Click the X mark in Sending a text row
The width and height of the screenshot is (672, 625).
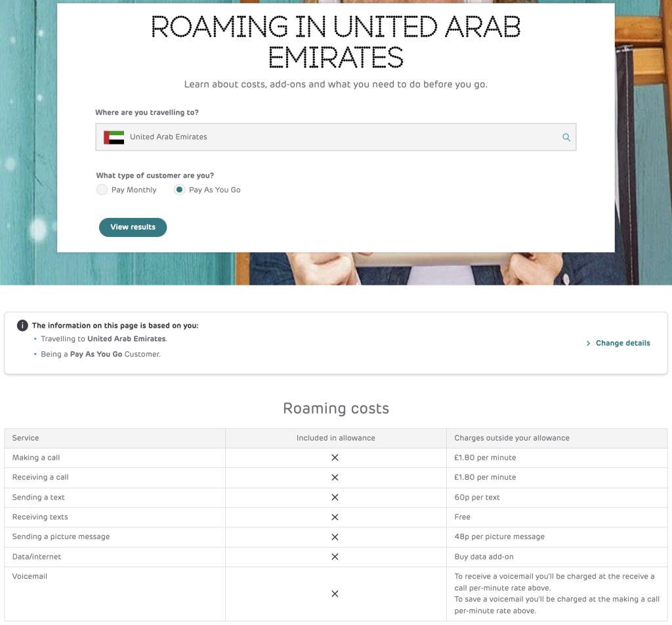point(335,497)
